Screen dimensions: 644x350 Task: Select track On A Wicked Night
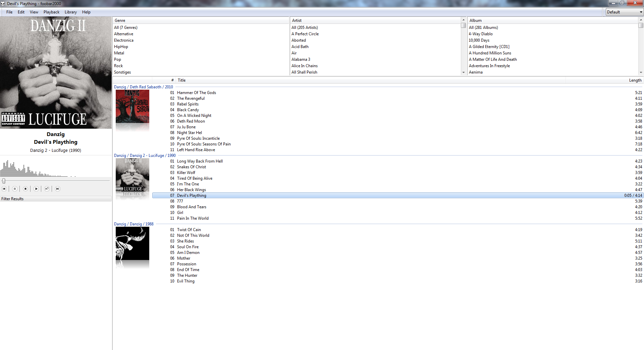tap(397, 116)
